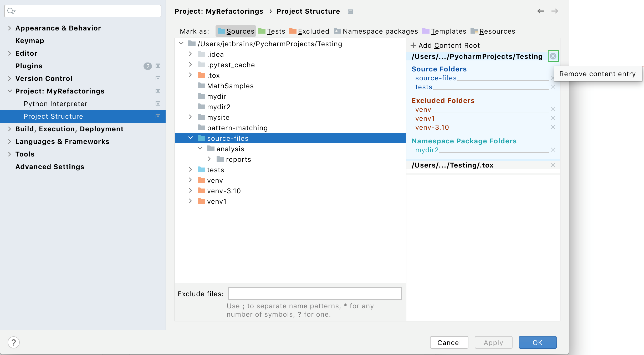Expand the tests folder in tree
This screenshot has width=644, height=355.
tap(190, 170)
